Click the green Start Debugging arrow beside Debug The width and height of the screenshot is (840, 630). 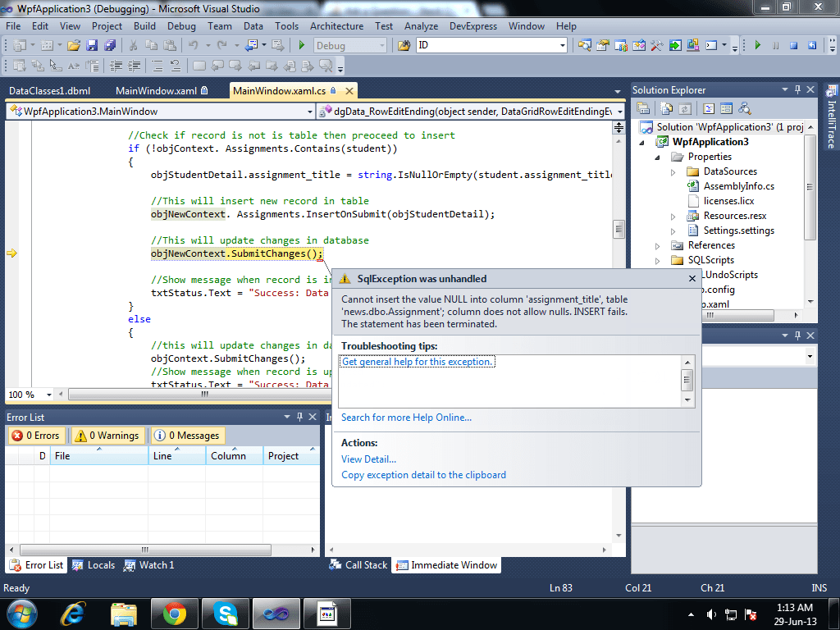(x=302, y=46)
